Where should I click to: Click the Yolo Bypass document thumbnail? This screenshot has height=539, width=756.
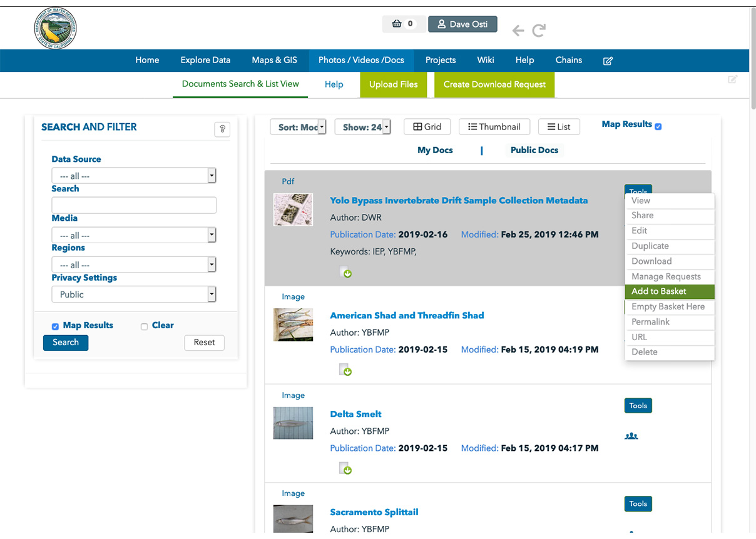[293, 209]
